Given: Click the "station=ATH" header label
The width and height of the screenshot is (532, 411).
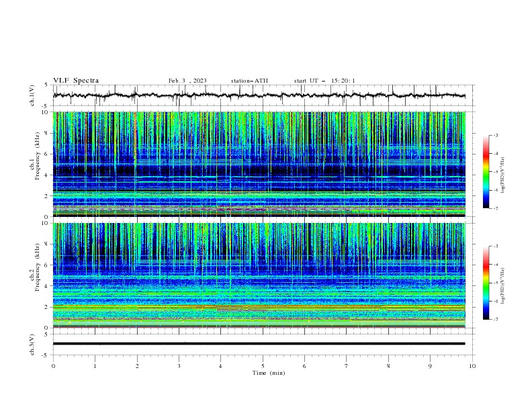Looking at the screenshot, I should tap(249, 81).
